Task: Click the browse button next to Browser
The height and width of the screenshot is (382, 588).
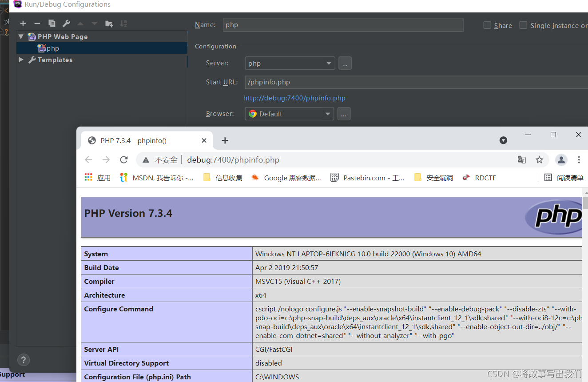Action: tap(344, 114)
